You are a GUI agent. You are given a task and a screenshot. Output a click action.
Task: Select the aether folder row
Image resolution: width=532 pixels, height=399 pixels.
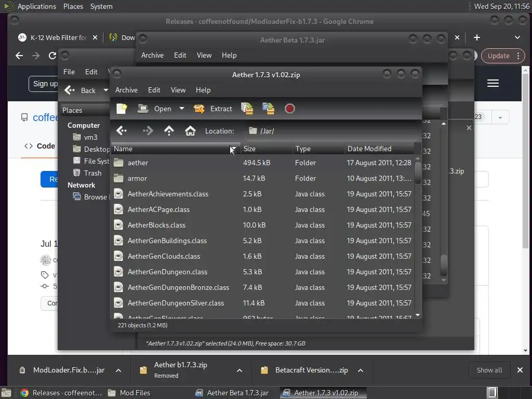click(x=262, y=163)
